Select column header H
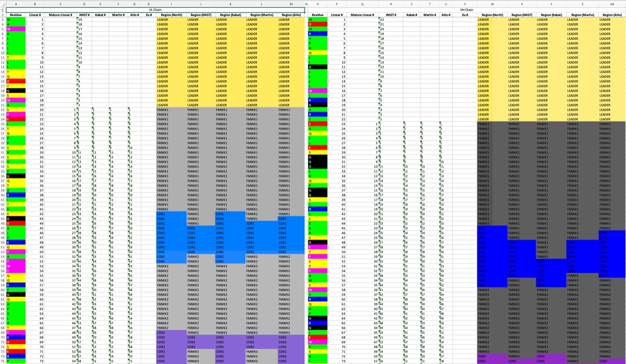The height and width of the screenshot is (364, 626). click(x=149, y=4)
